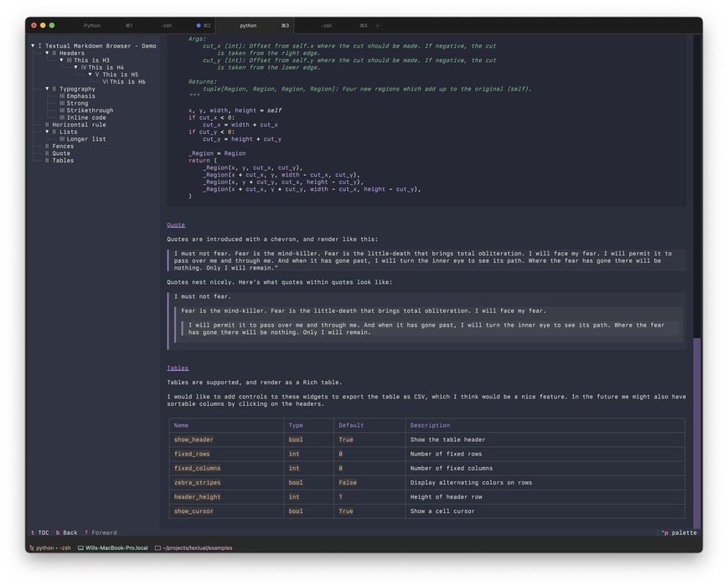Screen dimensions: 728x586
Task: Collapse the Headers tree section
Action: tap(48, 54)
